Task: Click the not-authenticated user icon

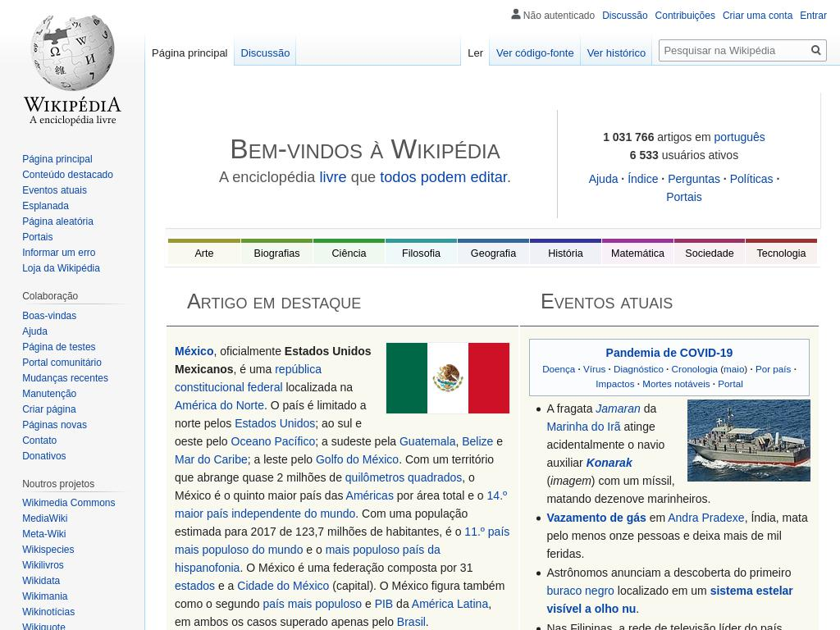Action: coord(516,15)
